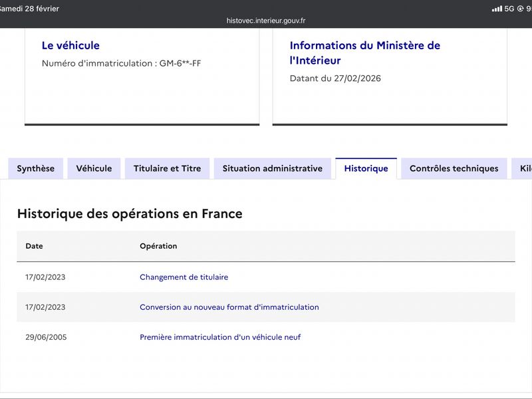Select the active Historique tab
The image size is (532, 399).
click(x=366, y=168)
